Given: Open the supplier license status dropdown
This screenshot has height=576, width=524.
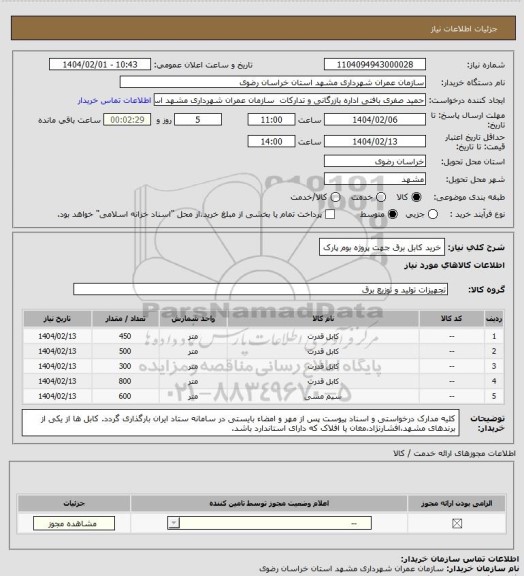Looking at the screenshot, I should point(269,523).
